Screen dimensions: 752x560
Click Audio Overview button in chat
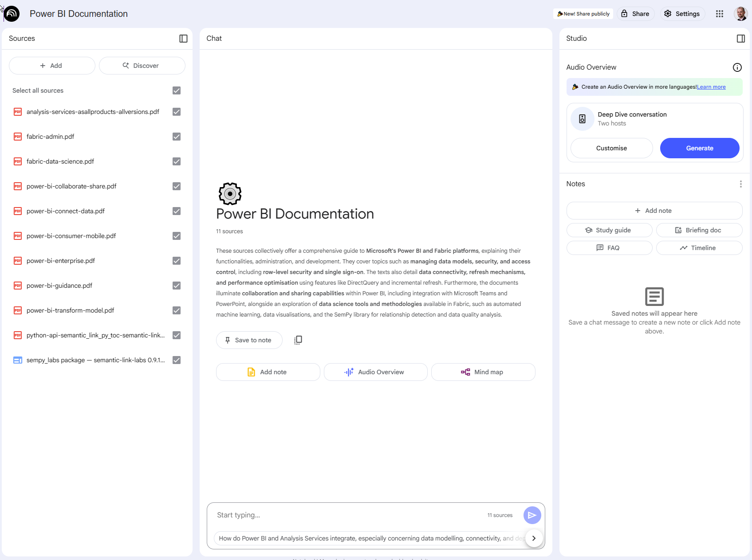pyautogui.click(x=375, y=372)
